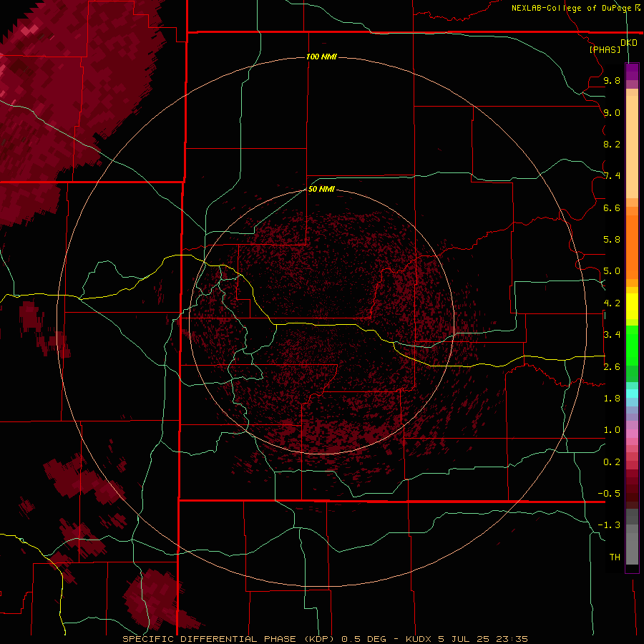Viewport: 644px width, 644px height.
Task: Click the -0.5 scale label
Action: pos(609,493)
